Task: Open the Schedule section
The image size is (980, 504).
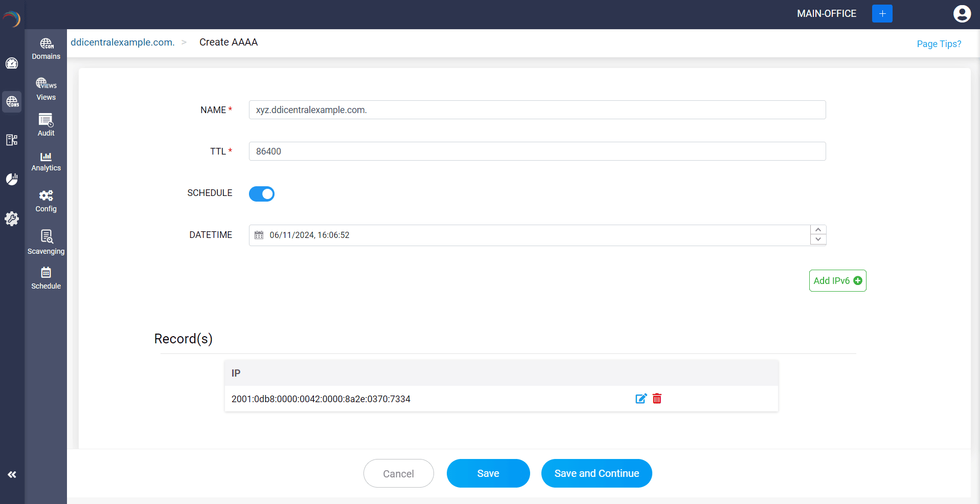Action: tap(46, 278)
